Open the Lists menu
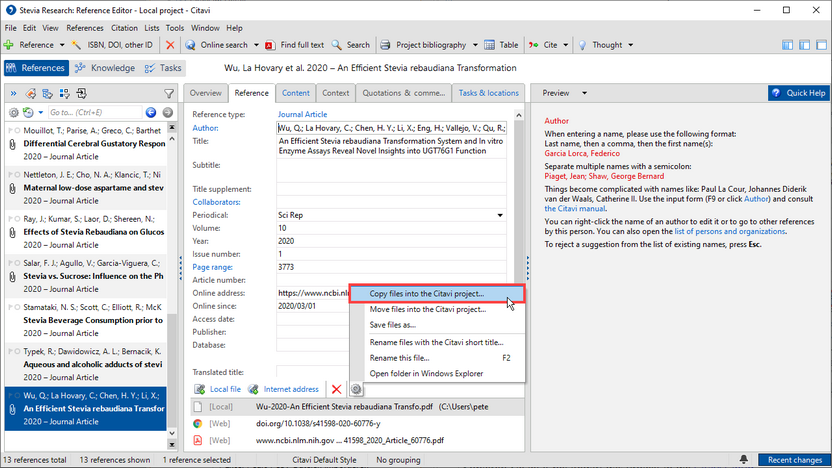 (152, 28)
